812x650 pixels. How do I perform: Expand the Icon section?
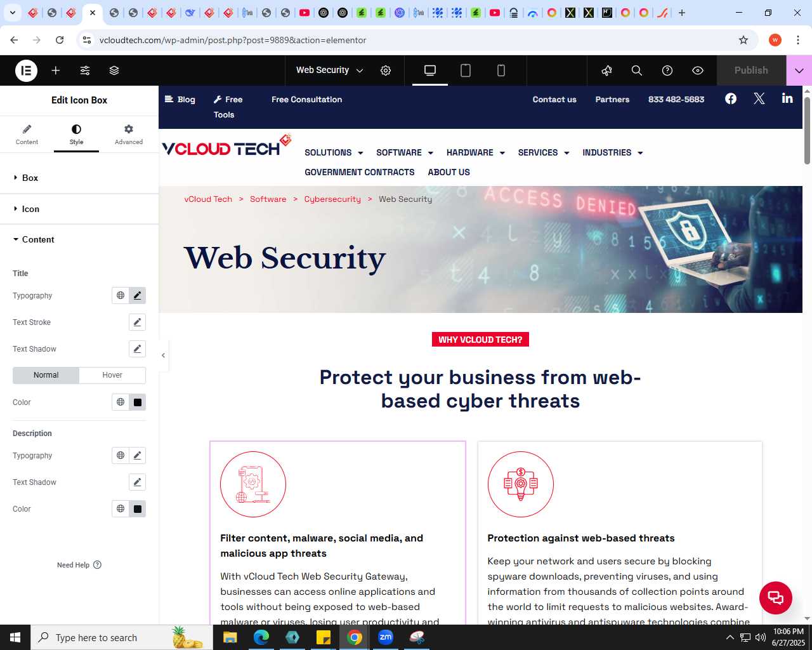coord(79,209)
